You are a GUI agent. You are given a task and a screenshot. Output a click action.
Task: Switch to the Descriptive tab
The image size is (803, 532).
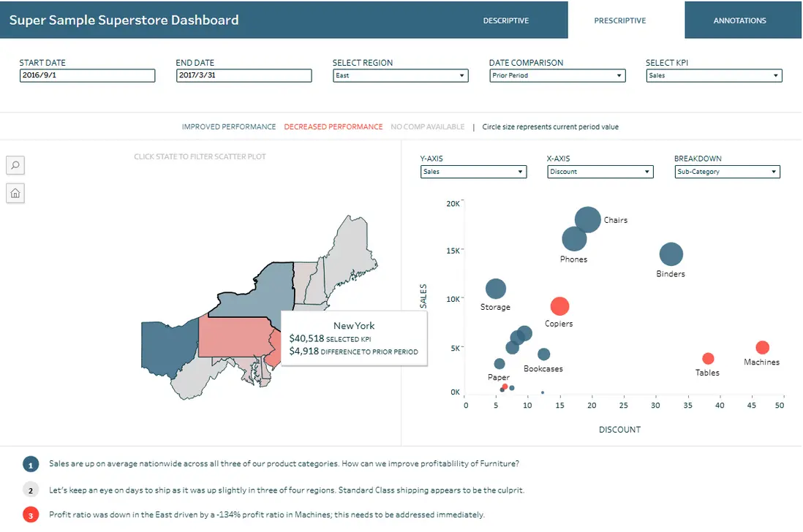click(x=505, y=20)
